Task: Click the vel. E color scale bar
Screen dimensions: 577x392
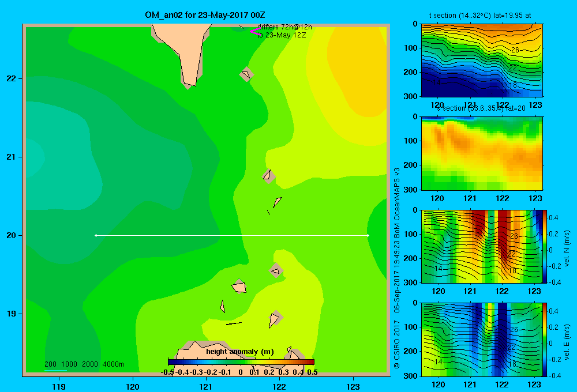Action: (545, 340)
